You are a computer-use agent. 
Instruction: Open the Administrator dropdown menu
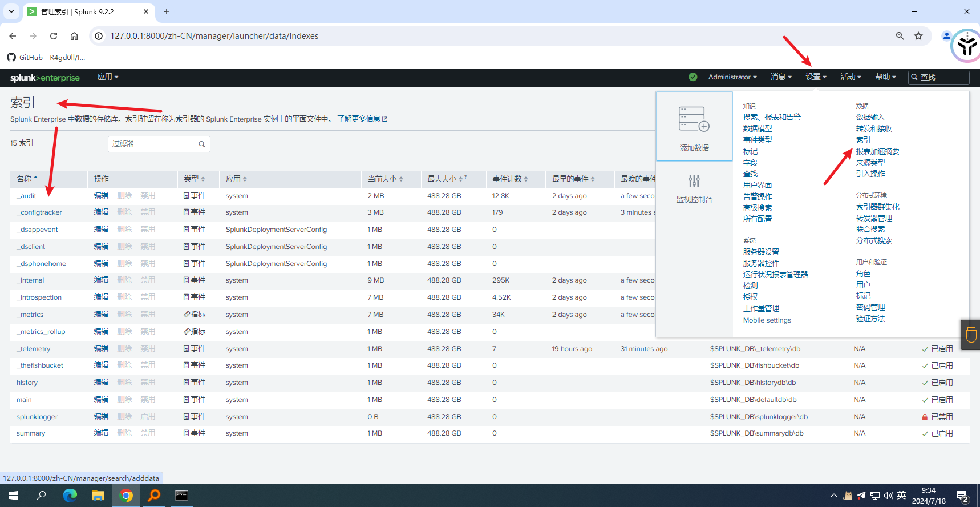coord(732,77)
